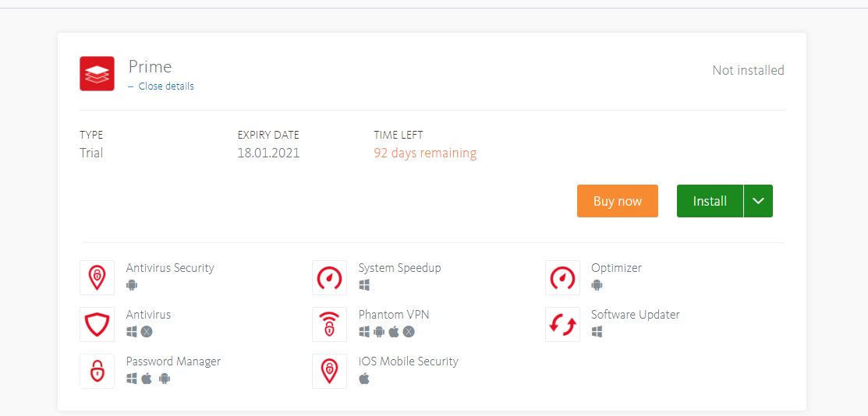The height and width of the screenshot is (416, 868).
Task: Click the Password Manager padlock icon
Action: (x=97, y=371)
